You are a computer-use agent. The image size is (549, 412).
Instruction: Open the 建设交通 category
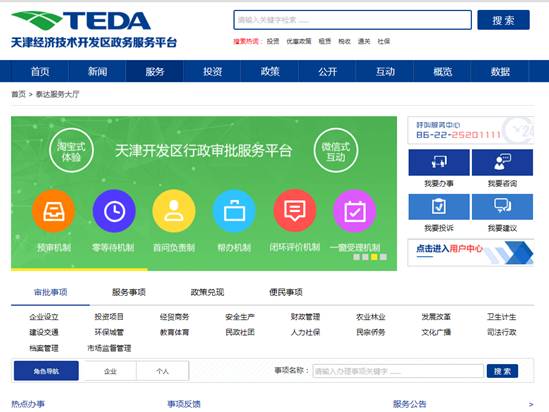click(44, 332)
